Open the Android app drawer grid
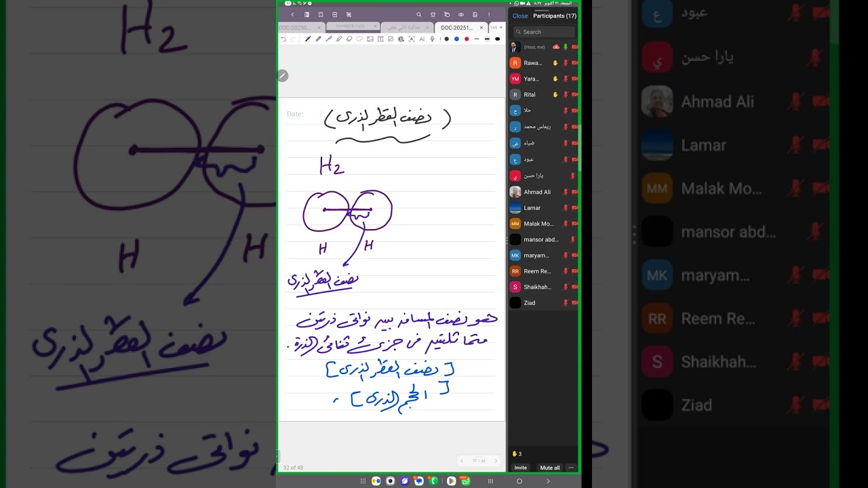The image size is (868, 488). point(363,481)
